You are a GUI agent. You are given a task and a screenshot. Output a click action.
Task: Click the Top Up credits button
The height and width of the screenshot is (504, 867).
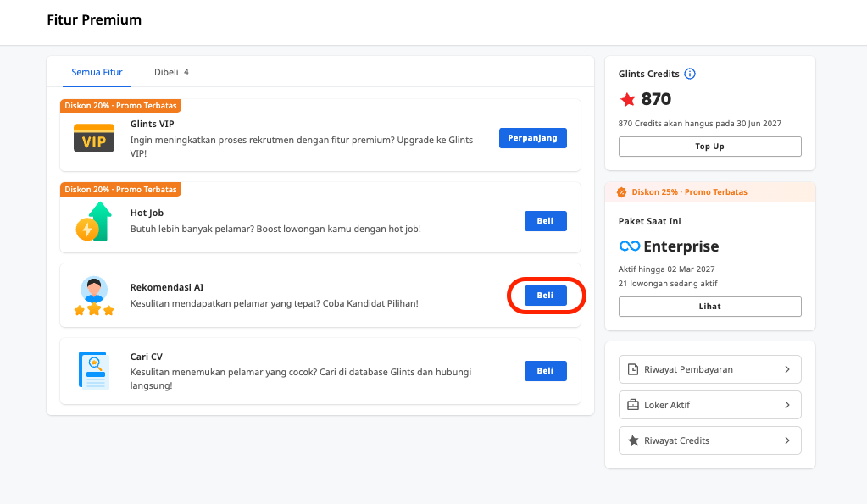pos(709,147)
